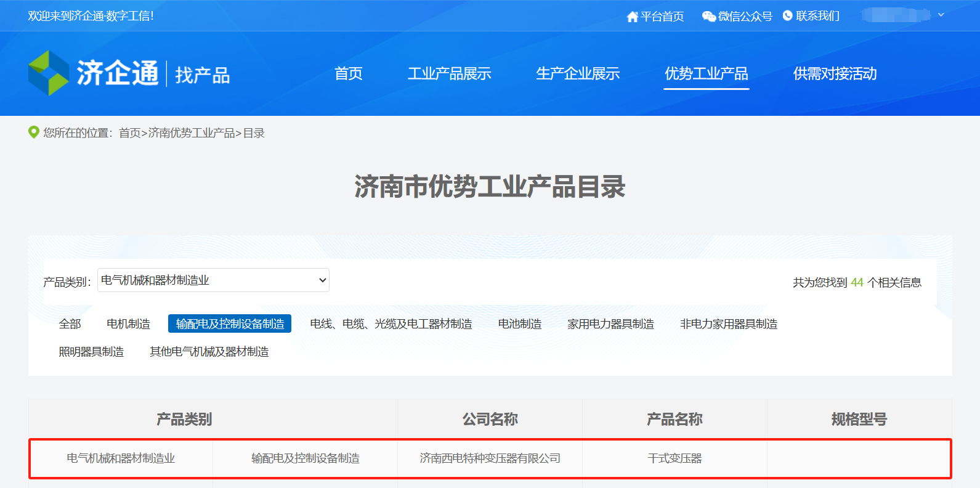The image size is (980, 488).
Task: Click the 干式变压器 product name cell
Action: (674, 458)
